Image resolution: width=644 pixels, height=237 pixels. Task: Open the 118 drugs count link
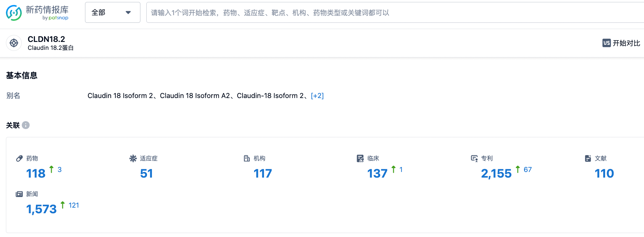tap(36, 173)
